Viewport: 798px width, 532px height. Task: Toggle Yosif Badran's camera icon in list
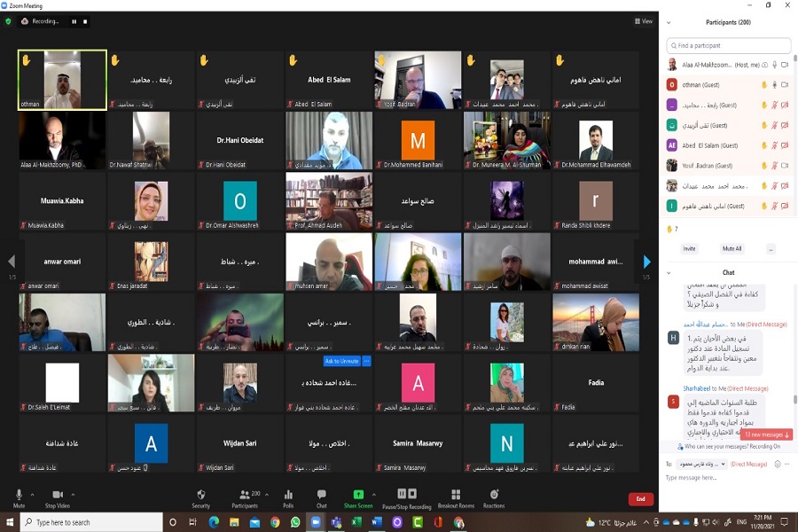pyautogui.click(x=785, y=166)
